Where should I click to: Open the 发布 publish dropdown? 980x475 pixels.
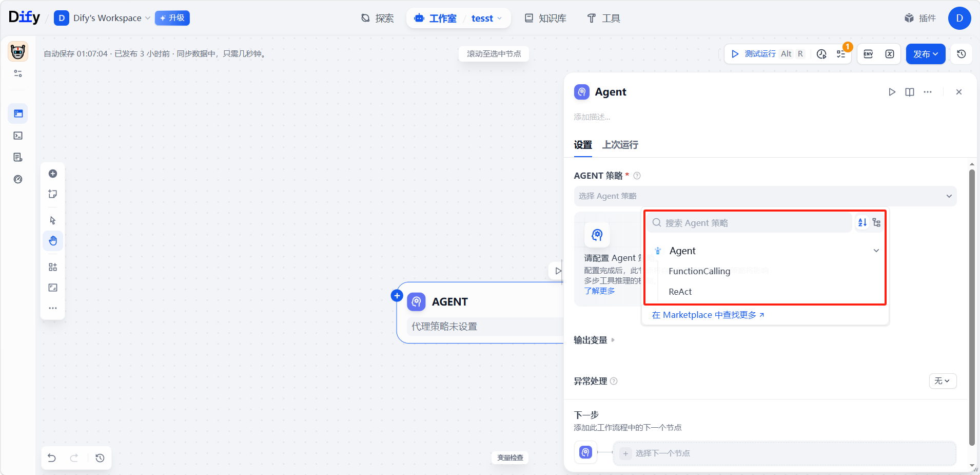click(926, 54)
